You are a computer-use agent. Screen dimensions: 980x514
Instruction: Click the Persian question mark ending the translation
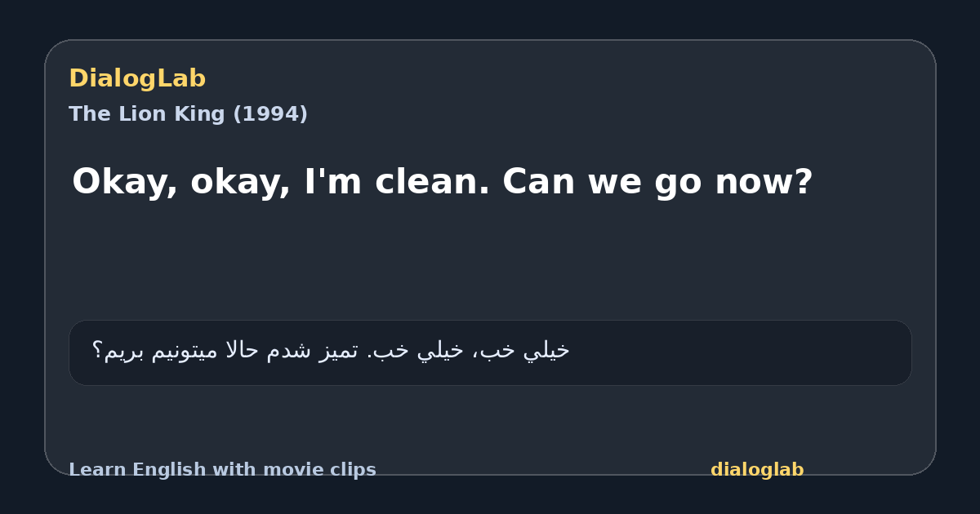97,352
